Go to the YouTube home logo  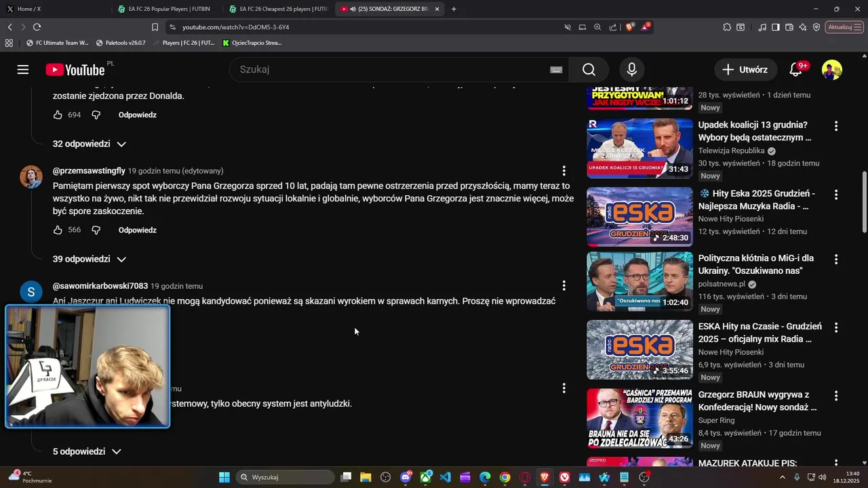click(x=75, y=70)
